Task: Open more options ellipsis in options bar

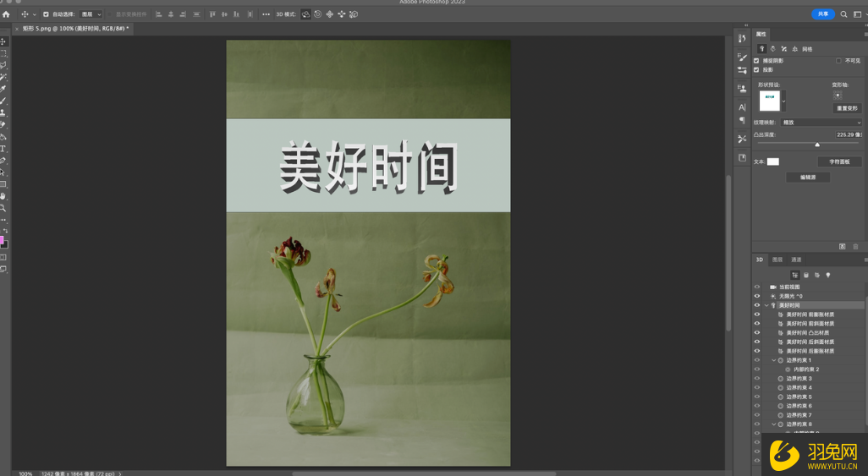Action: click(266, 14)
